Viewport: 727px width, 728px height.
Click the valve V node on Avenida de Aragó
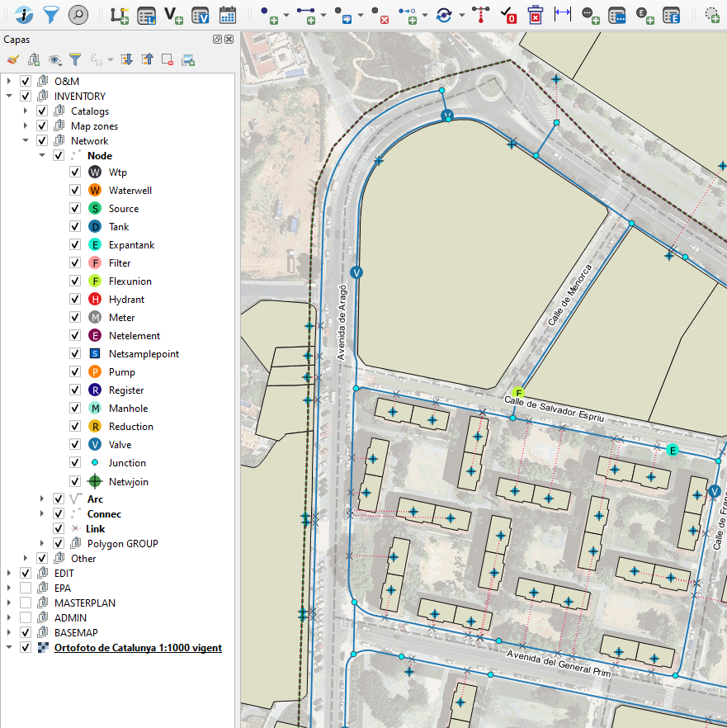356,272
